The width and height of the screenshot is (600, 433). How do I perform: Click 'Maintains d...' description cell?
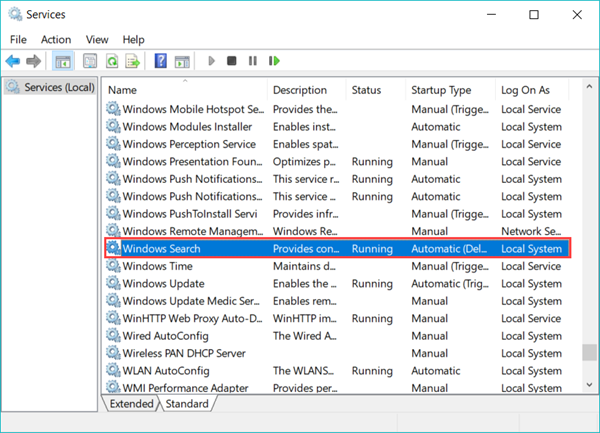(304, 266)
